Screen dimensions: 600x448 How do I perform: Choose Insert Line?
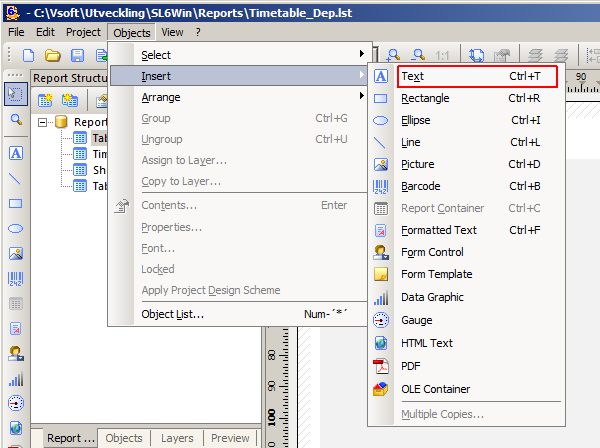pyautogui.click(x=466, y=142)
